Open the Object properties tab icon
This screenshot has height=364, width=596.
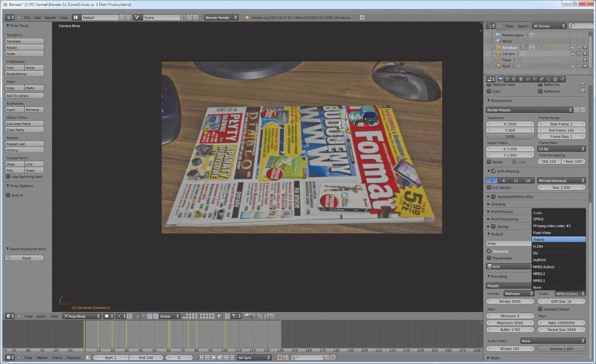click(x=521, y=79)
